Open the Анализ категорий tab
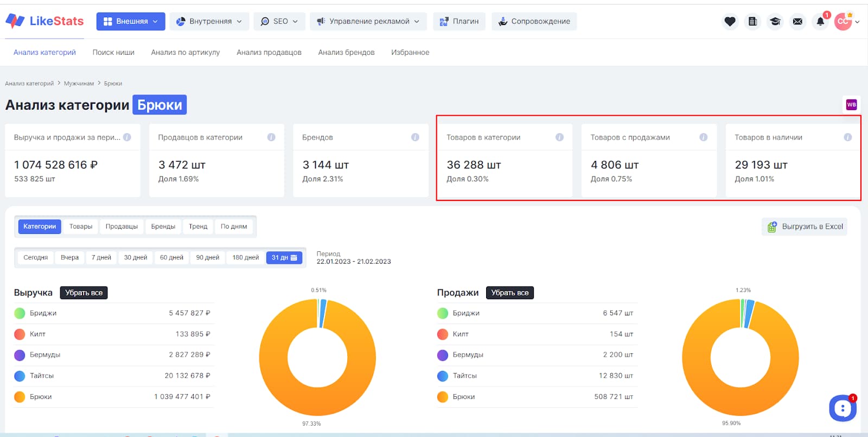Viewport: 868px width, 437px height. 44,52
